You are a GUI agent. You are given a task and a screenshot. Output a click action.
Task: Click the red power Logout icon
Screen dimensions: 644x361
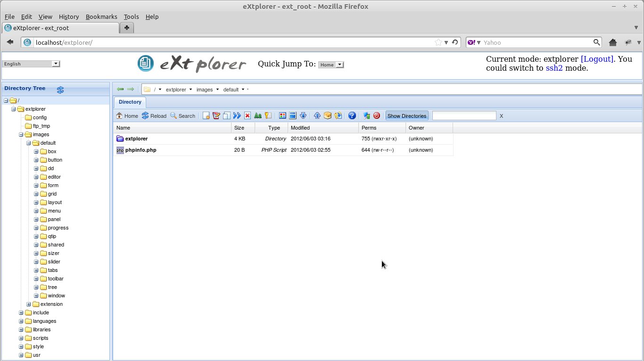(377, 116)
